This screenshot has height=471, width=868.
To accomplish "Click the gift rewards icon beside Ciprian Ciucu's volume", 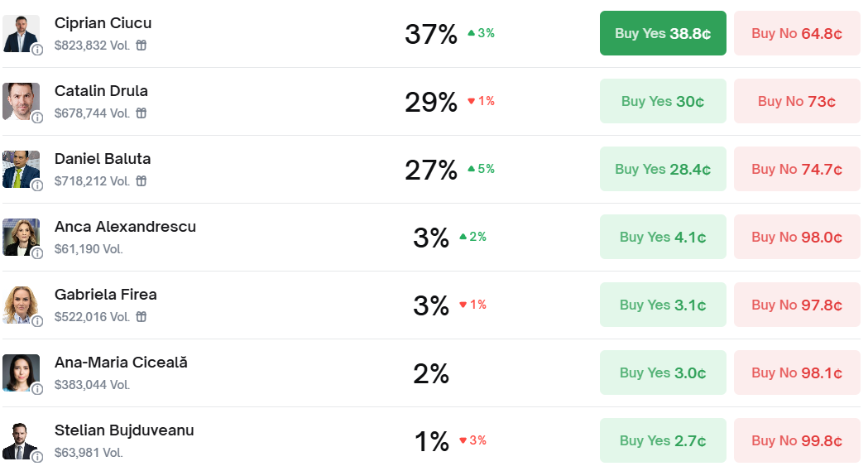I will click(141, 46).
